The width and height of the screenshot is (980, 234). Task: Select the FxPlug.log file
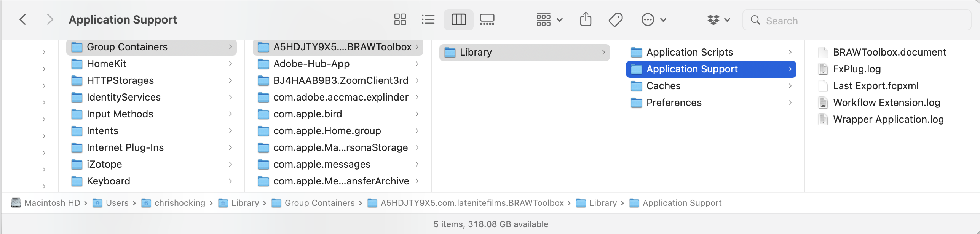click(x=857, y=69)
